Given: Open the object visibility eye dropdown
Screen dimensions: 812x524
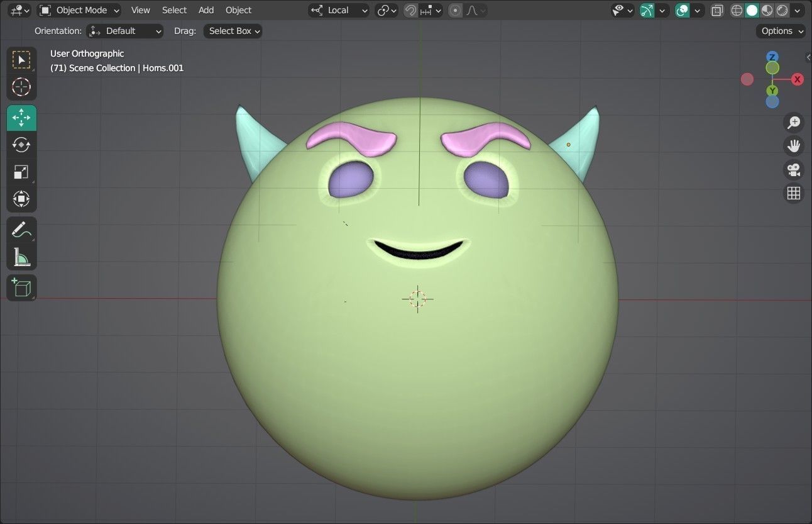Looking at the screenshot, I should (623, 10).
